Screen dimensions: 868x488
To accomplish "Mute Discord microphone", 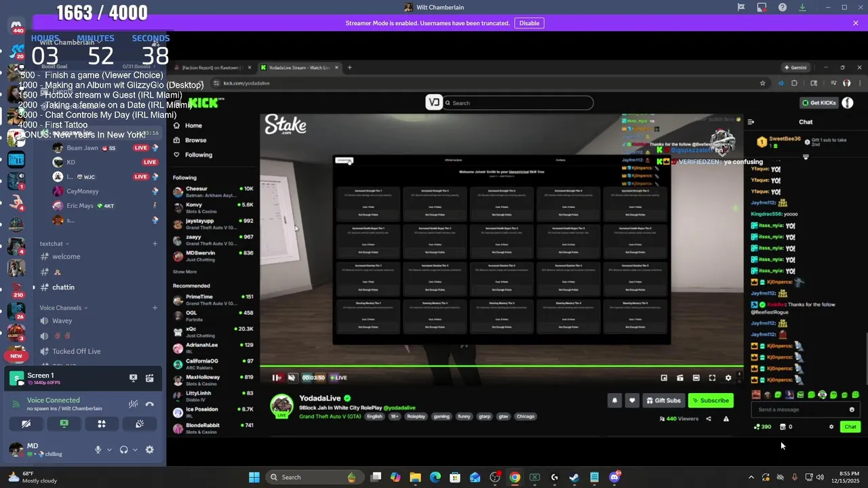I will point(98,449).
